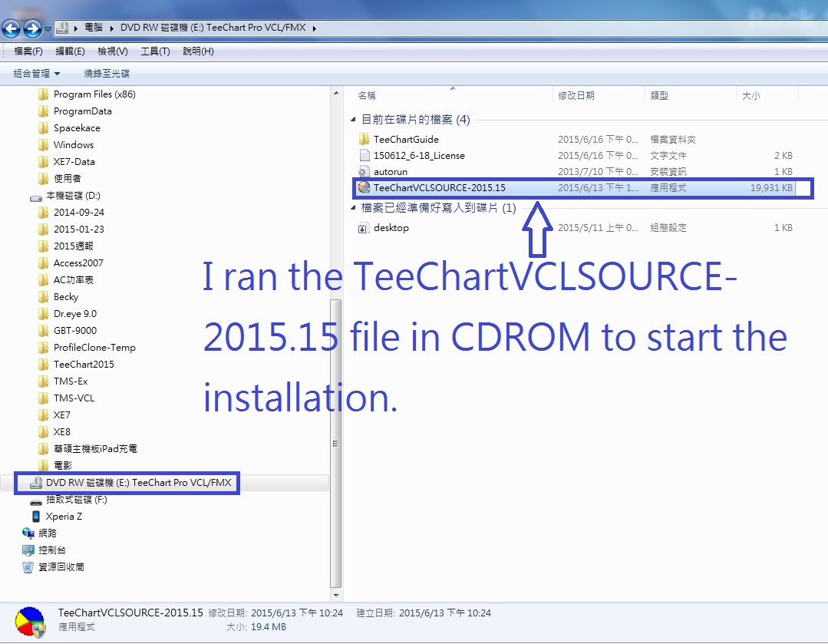Screen dimensions: 828x644
Task: Select the desktop config file icon
Action: [363, 228]
